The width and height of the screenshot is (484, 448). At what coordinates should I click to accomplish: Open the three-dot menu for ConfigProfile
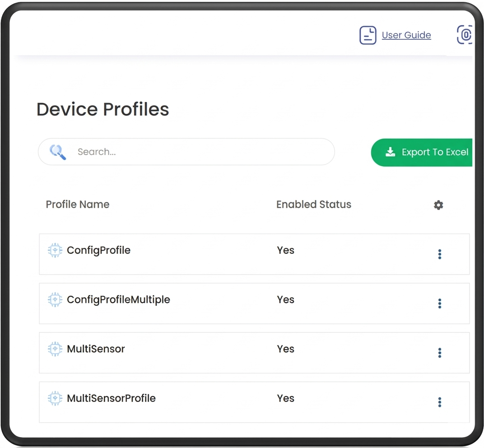(439, 254)
